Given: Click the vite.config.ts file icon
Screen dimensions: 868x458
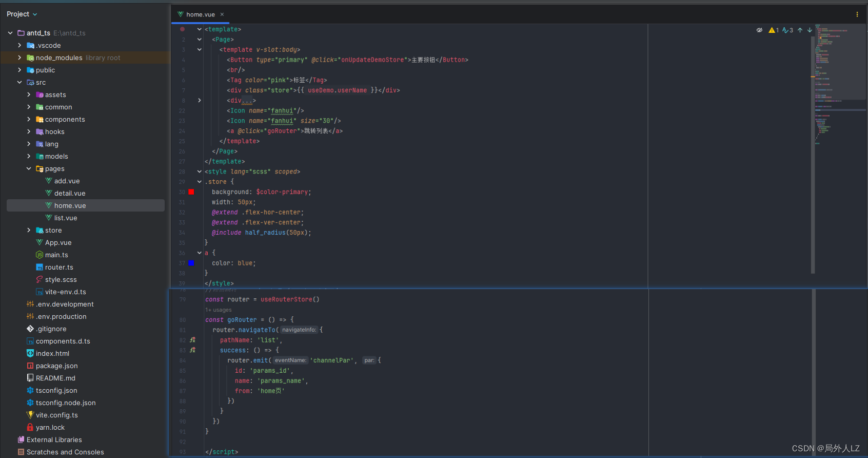Looking at the screenshot, I should (30, 415).
